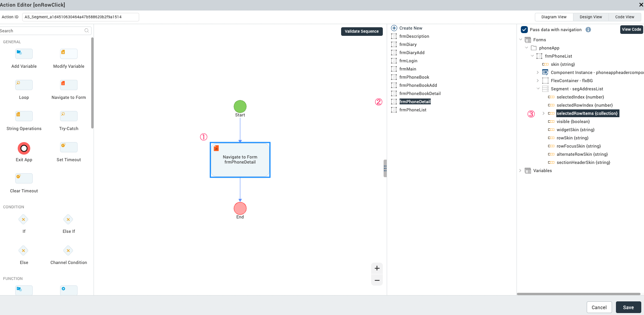The image size is (644, 315).
Task: Pick the Loop action icon
Action: pyautogui.click(x=24, y=85)
